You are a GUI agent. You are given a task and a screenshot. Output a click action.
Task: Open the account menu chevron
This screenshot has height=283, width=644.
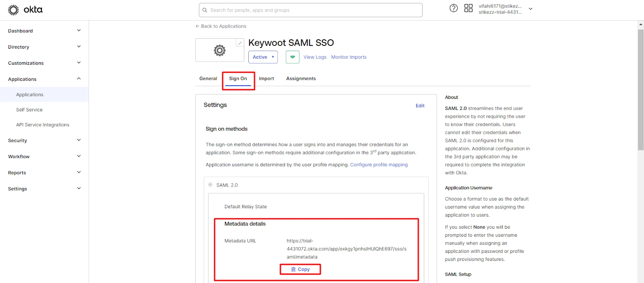coord(530,9)
